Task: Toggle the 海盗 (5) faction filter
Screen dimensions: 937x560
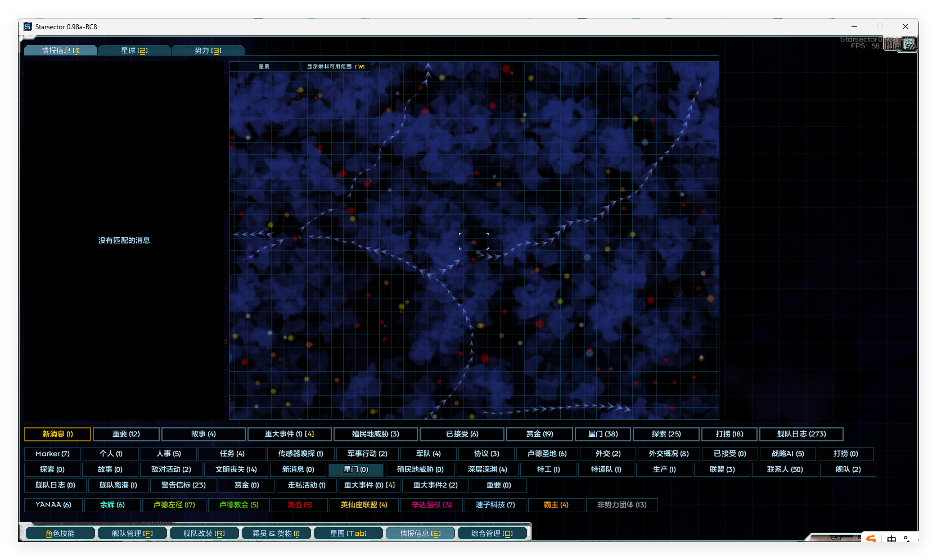Action: click(299, 505)
